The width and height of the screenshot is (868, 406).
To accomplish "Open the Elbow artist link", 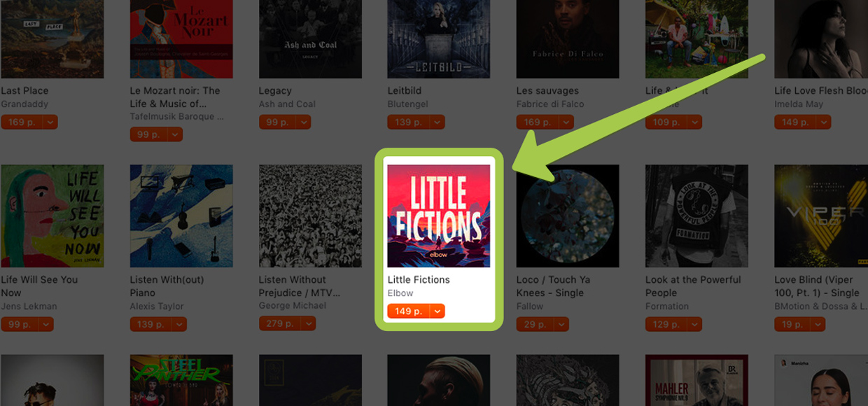I will (x=400, y=293).
